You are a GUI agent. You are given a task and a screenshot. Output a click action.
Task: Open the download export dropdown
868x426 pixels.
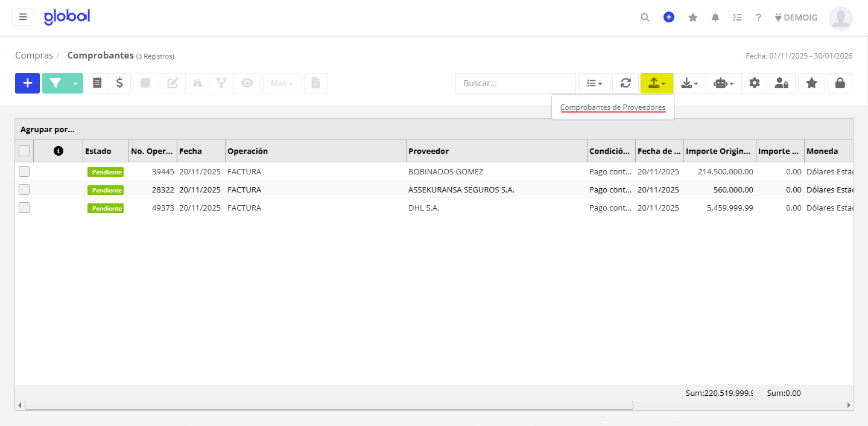tap(689, 83)
